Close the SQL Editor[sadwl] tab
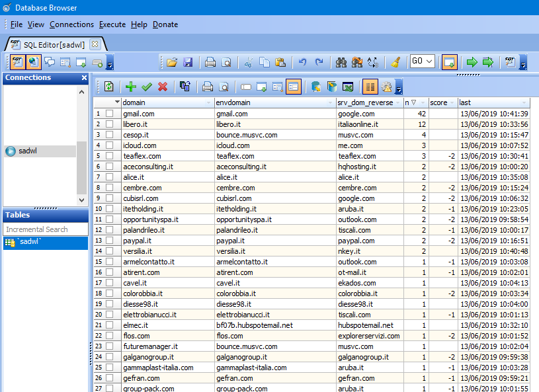 95,44
